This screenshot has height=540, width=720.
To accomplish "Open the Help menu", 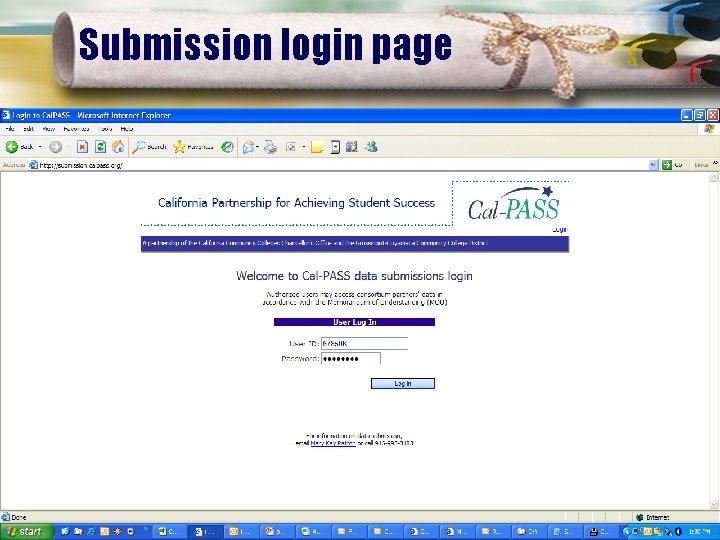I will point(127,129).
